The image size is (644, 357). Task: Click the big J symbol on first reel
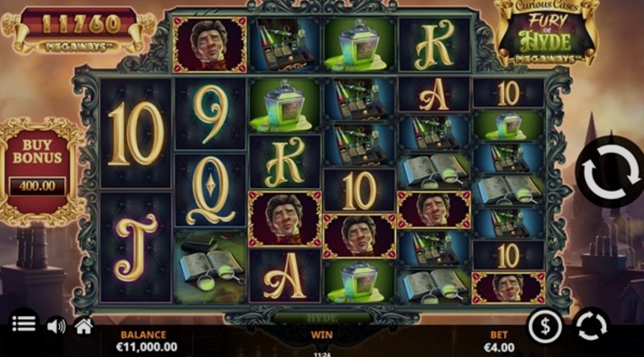coord(135,248)
